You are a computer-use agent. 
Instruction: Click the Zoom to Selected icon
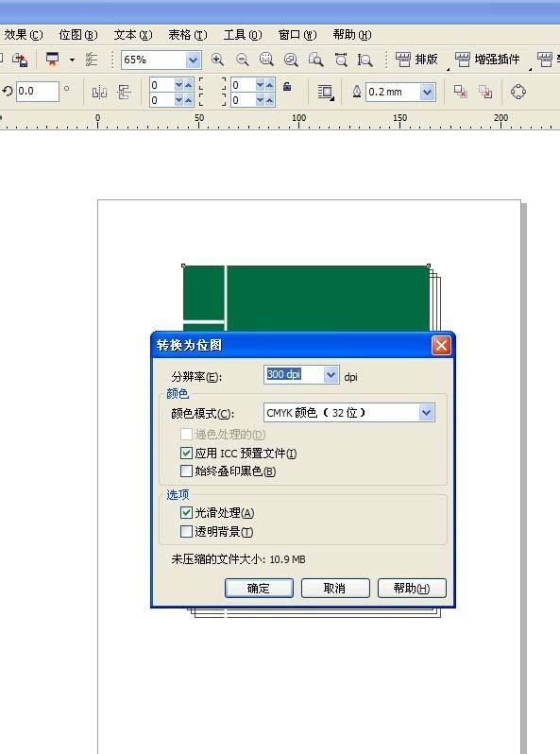point(266,60)
